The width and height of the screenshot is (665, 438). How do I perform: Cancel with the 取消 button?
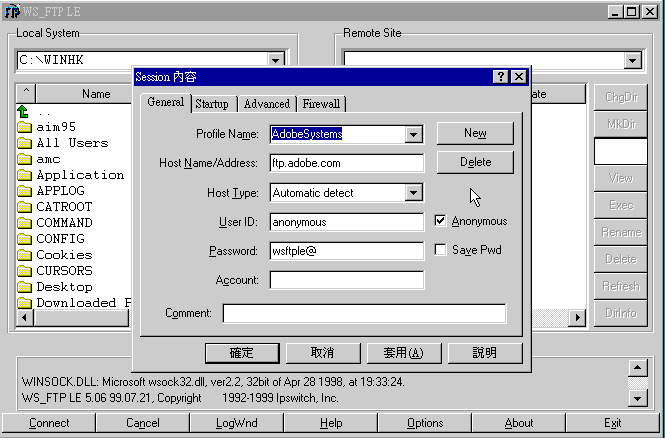tap(322, 353)
